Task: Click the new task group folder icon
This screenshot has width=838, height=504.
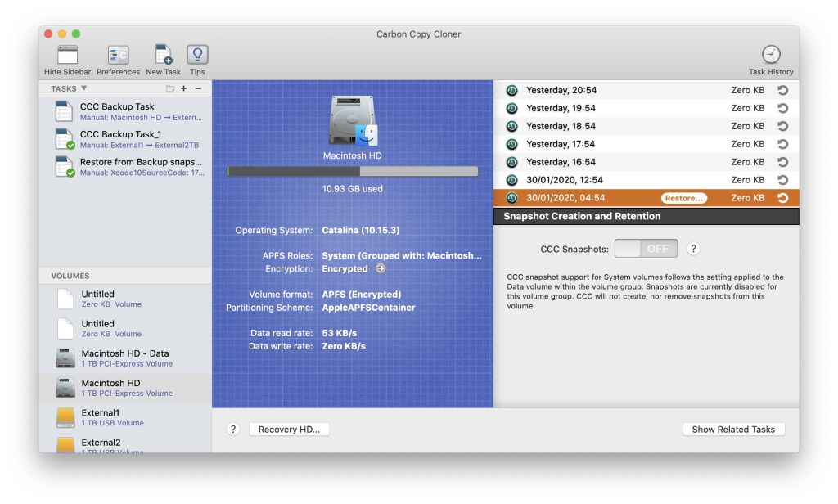Action: 170,88
